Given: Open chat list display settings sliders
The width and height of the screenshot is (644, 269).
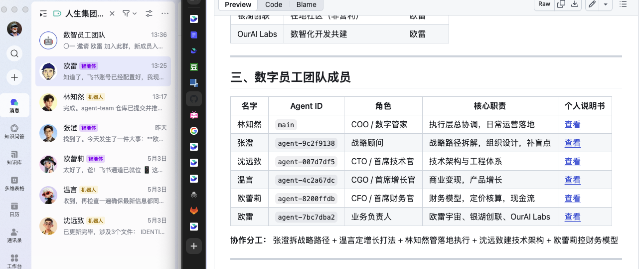Looking at the screenshot, I should (149, 13).
